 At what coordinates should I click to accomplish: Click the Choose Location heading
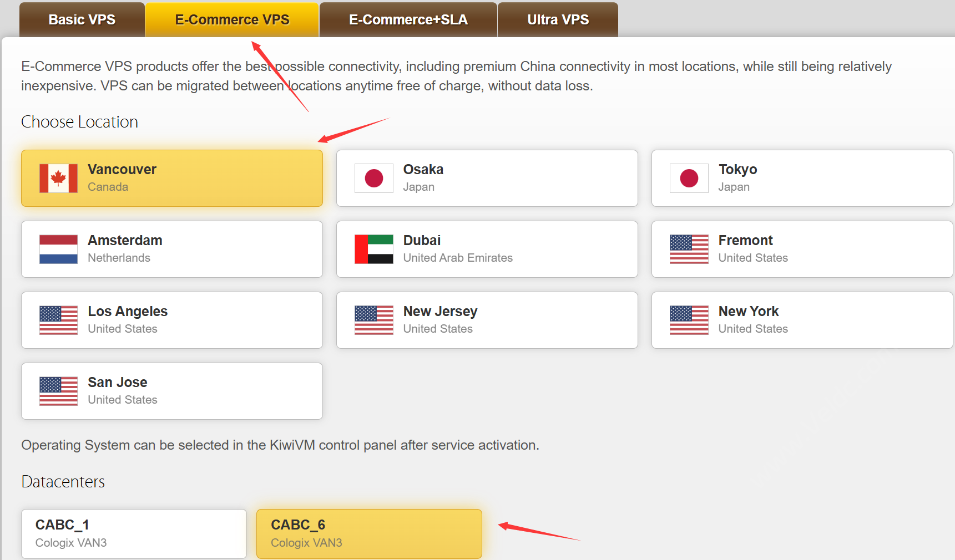[x=79, y=122]
